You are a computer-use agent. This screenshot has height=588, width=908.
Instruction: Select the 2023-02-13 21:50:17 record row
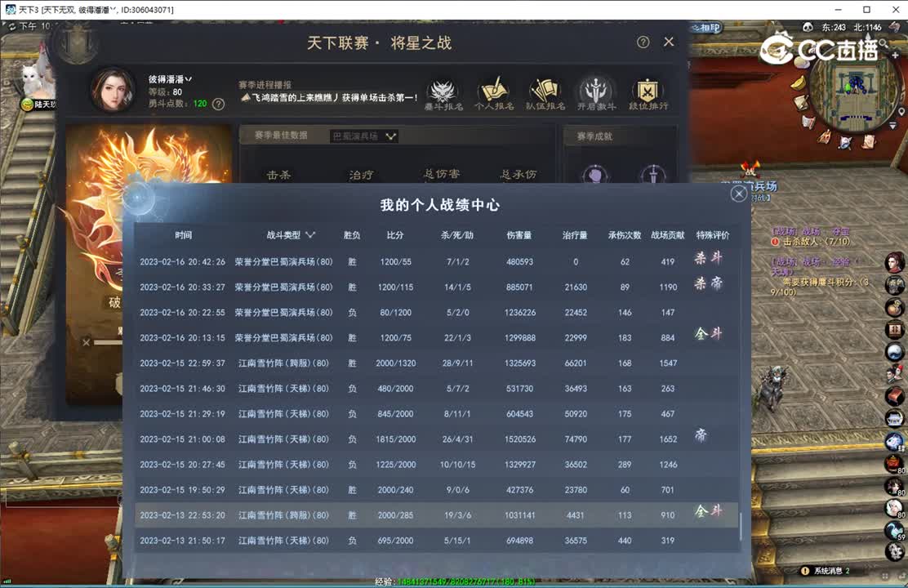[437, 541]
